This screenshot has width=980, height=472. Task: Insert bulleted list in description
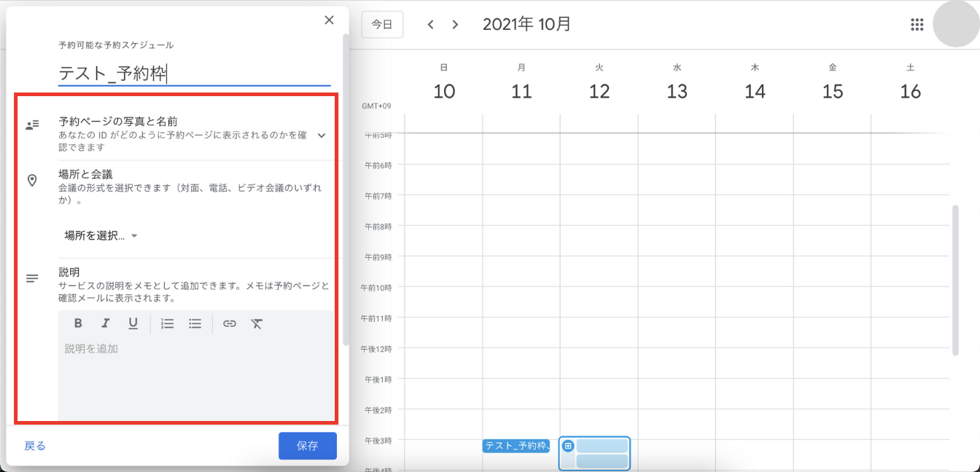point(195,323)
